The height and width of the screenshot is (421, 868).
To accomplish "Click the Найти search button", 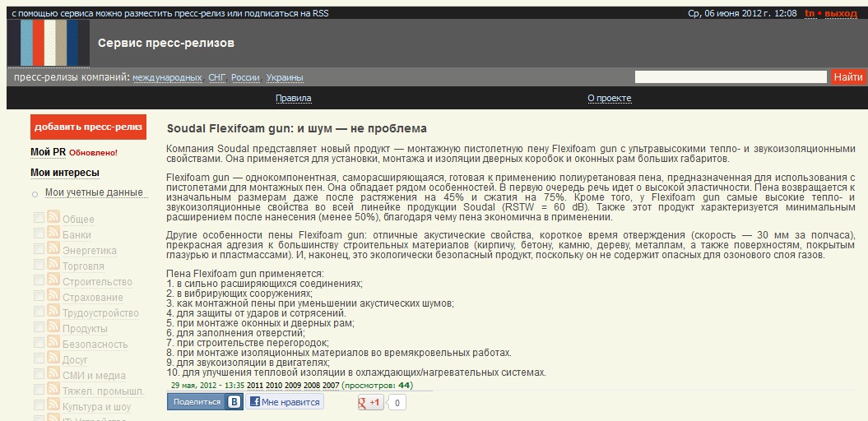I will [847, 77].
